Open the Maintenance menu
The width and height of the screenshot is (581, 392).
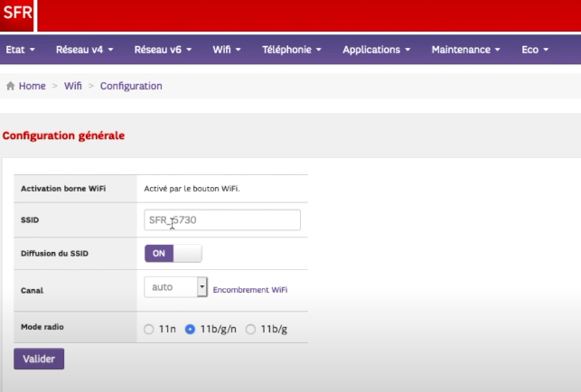465,50
